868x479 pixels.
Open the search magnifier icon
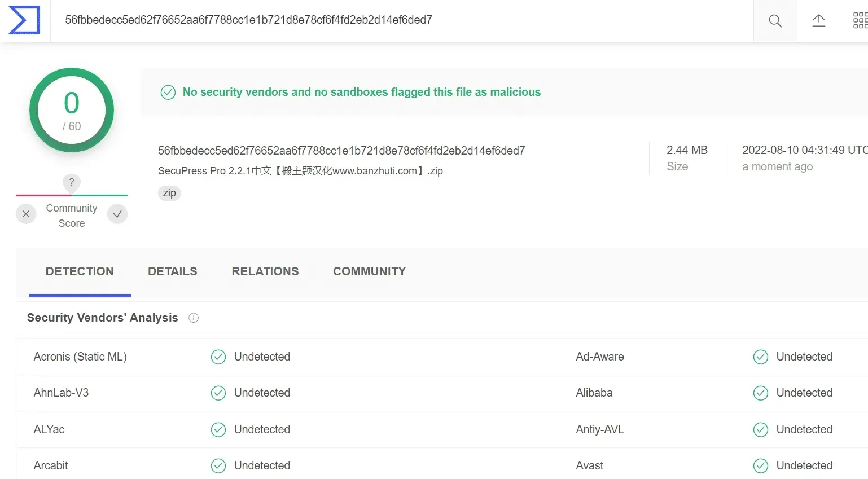(x=775, y=21)
